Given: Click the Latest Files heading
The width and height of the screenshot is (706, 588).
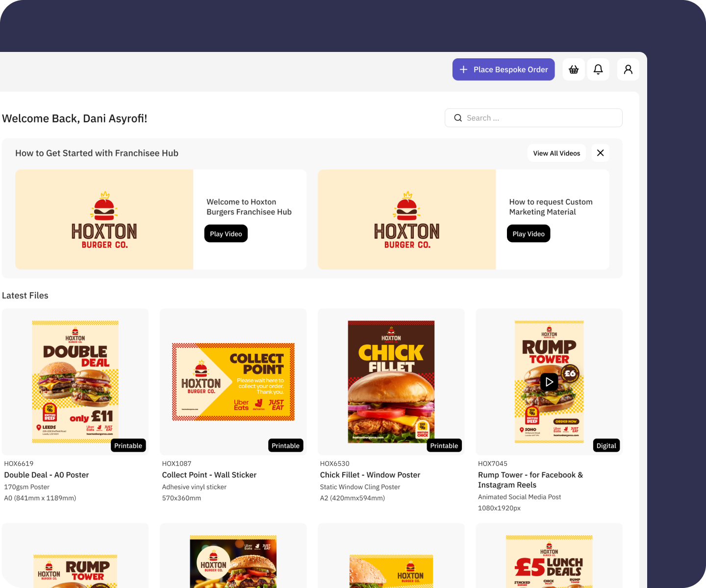Looking at the screenshot, I should pos(25,295).
